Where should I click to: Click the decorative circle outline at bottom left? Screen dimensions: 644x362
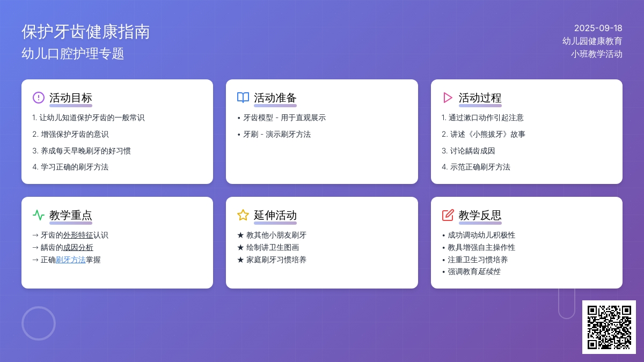(39, 323)
